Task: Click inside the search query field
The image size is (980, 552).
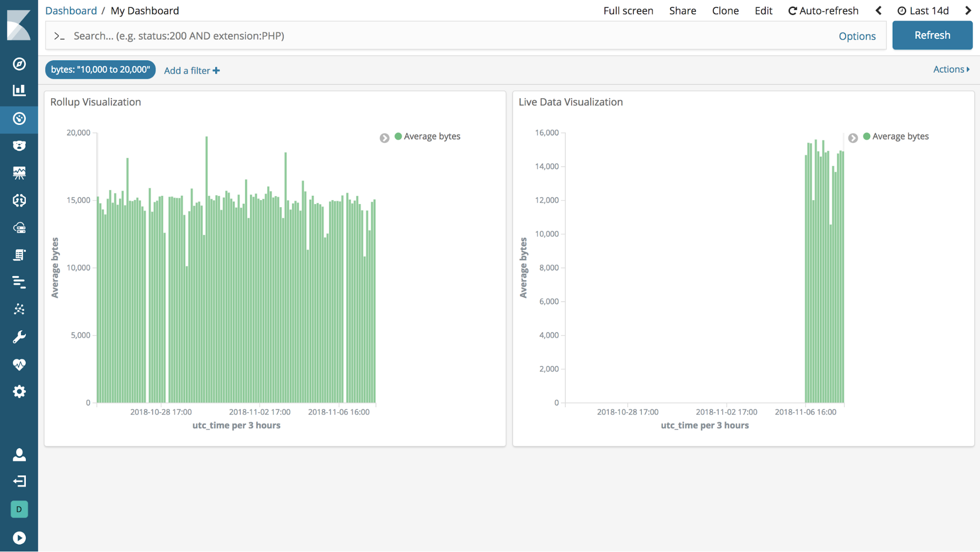Action: 294,35
